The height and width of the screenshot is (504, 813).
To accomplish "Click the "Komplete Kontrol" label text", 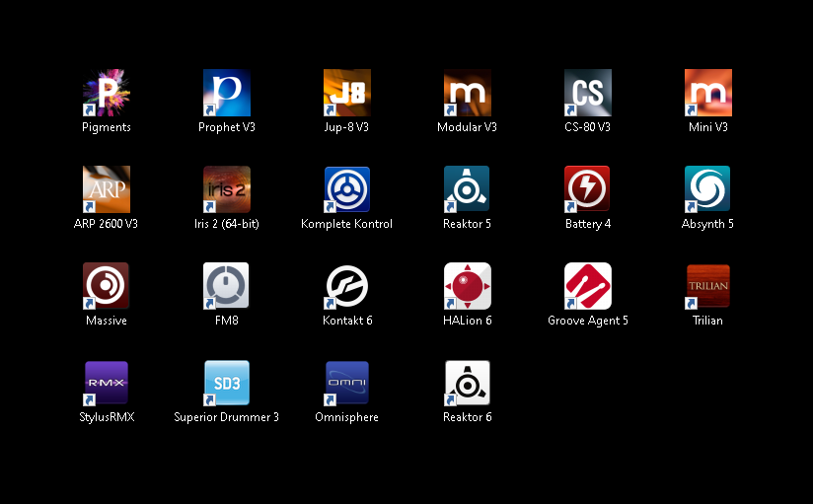I will tap(347, 224).
